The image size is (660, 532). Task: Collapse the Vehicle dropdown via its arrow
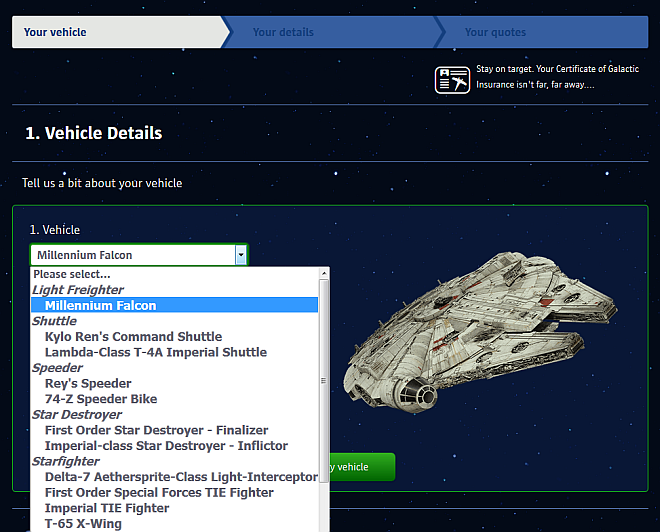coord(241,255)
